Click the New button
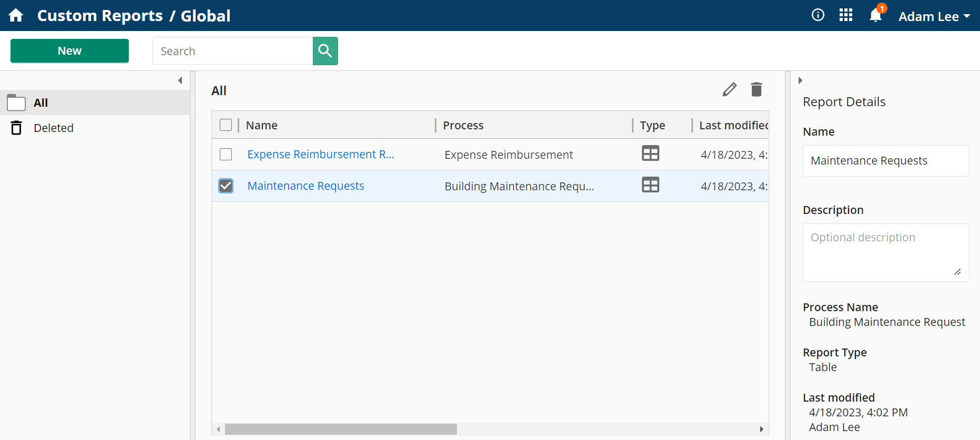Image resolution: width=980 pixels, height=440 pixels. (x=69, y=51)
